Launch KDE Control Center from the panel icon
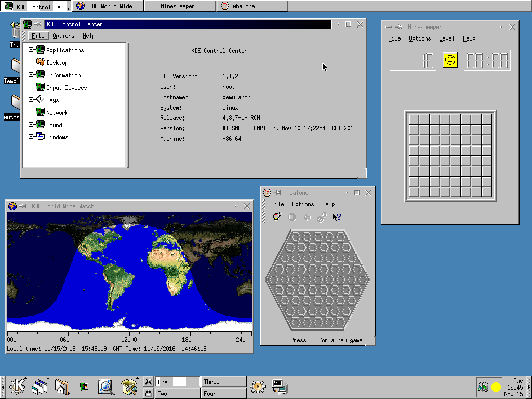 84,387
